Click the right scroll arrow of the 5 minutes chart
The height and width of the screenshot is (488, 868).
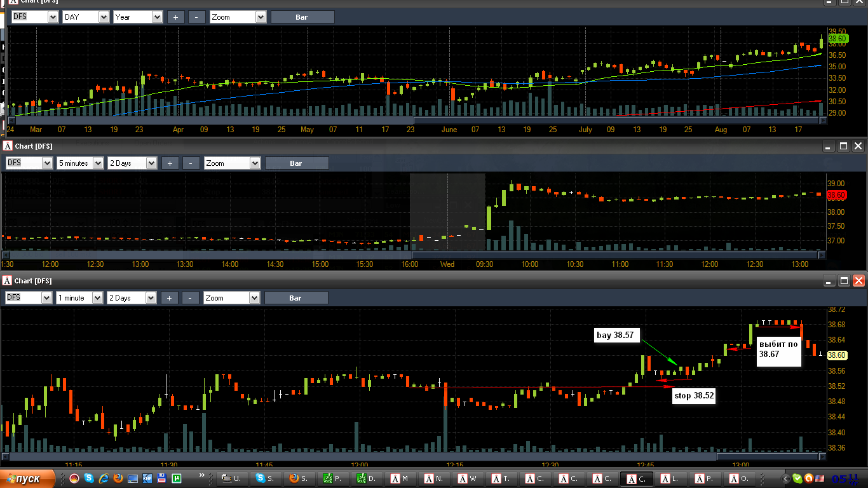point(822,255)
